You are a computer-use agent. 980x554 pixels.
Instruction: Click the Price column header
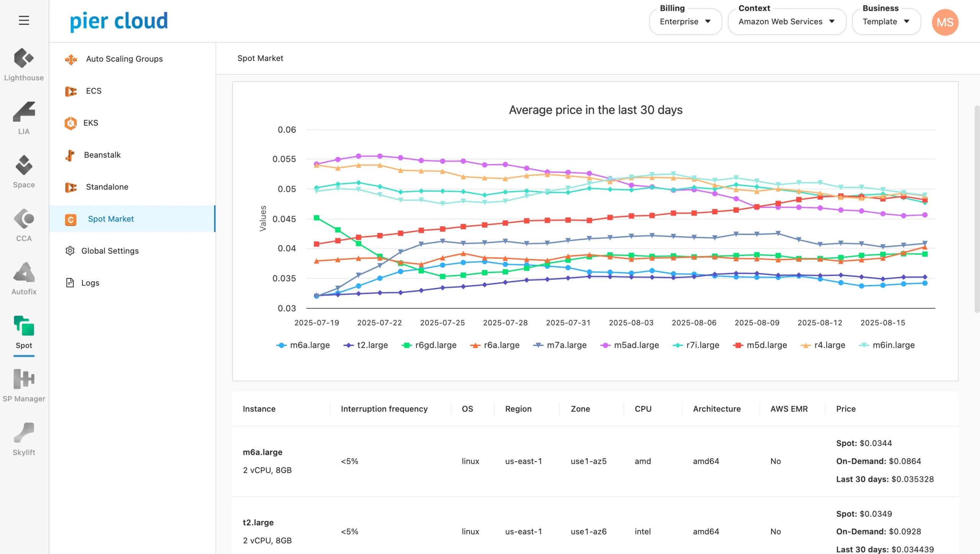(846, 409)
